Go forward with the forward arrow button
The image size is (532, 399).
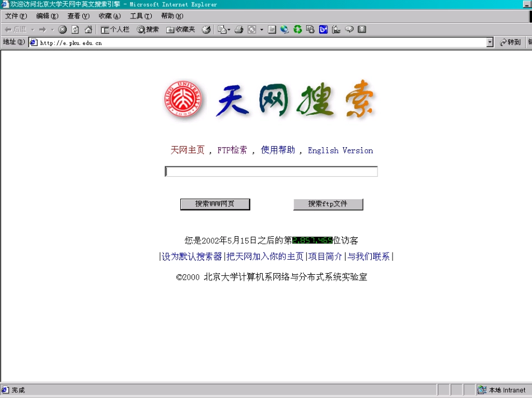coord(43,30)
